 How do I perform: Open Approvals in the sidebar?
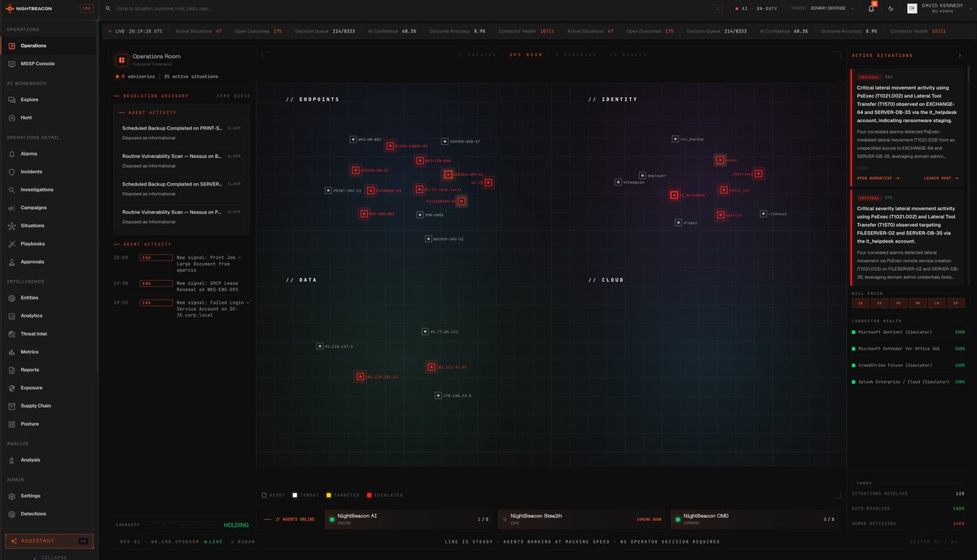coord(49,262)
